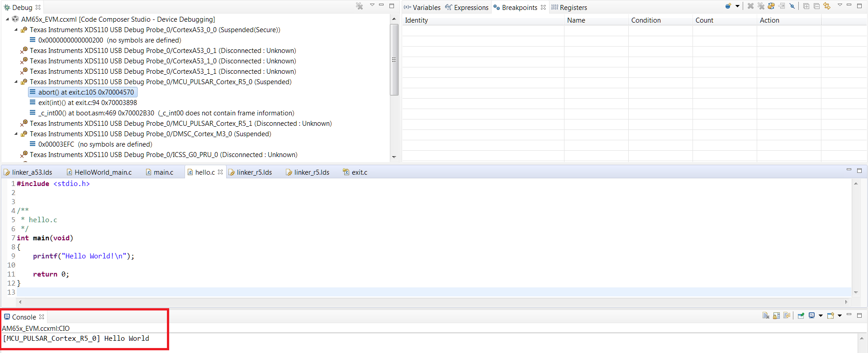Click Remove All Terminated Launches in Debug view
This screenshot has width=868, height=353.
[x=359, y=6]
